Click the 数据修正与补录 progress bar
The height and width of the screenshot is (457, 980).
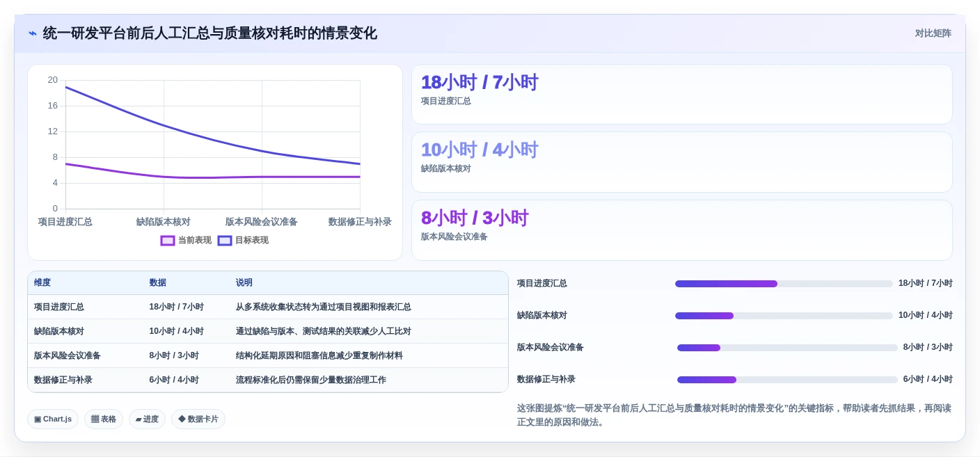pyautogui.click(x=787, y=380)
